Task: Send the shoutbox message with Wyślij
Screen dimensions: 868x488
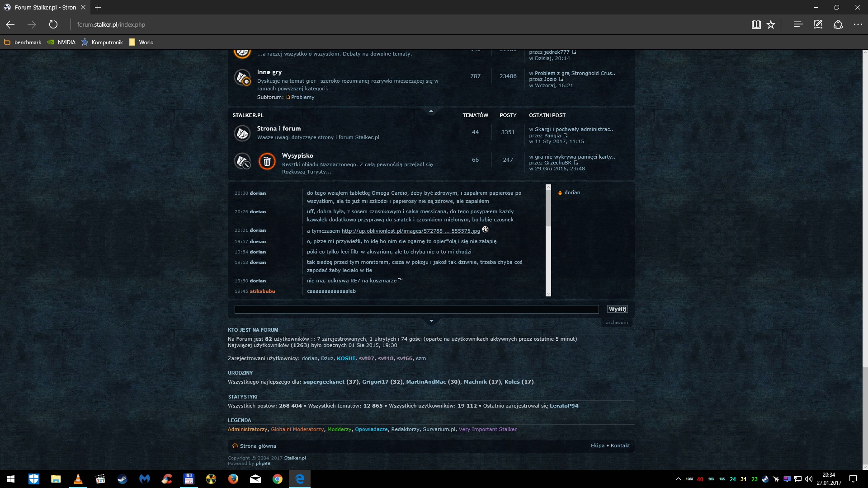Action: pyautogui.click(x=617, y=309)
